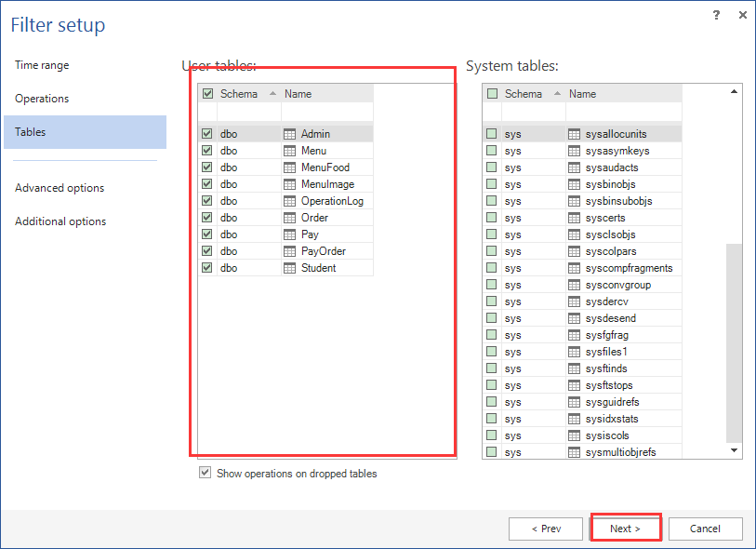Click the table icon beside sysallocunits
Screen dimensions: 756x549
[574, 133]
